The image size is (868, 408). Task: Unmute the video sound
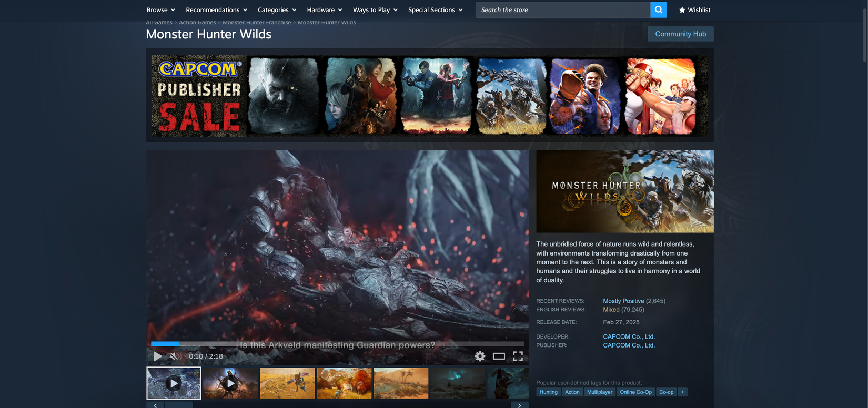[174, 356]
